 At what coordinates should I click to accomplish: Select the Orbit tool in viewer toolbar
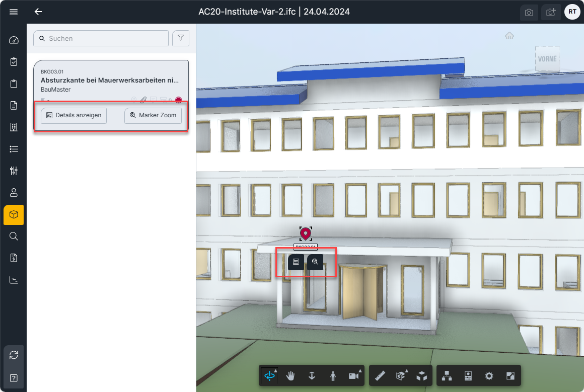point(270,376)
